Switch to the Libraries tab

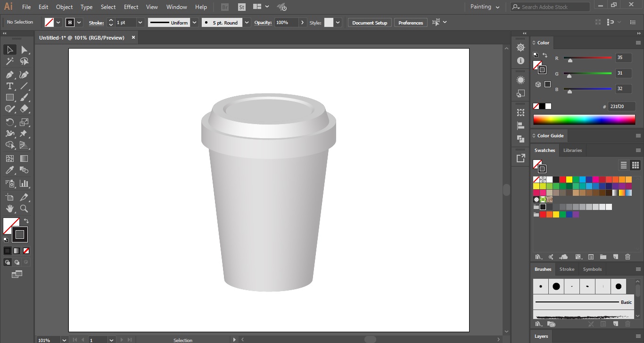coord(572,150)
